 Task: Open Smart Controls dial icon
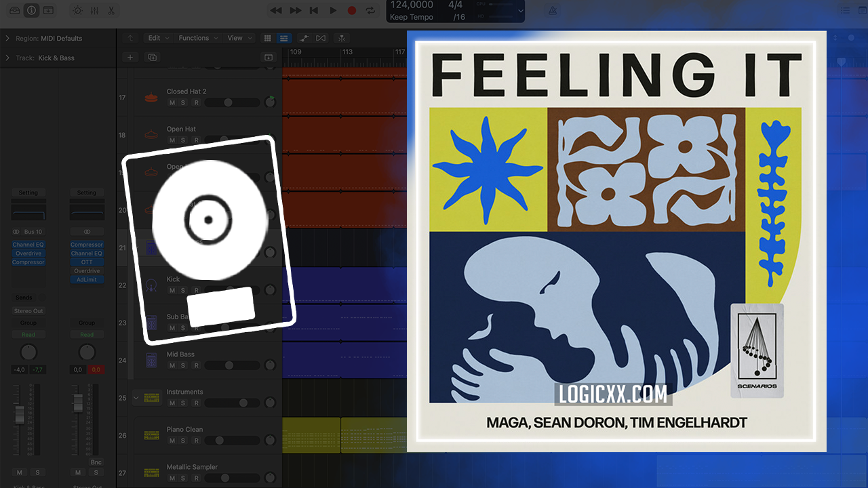pyautogui.click(x=77, y=10)
